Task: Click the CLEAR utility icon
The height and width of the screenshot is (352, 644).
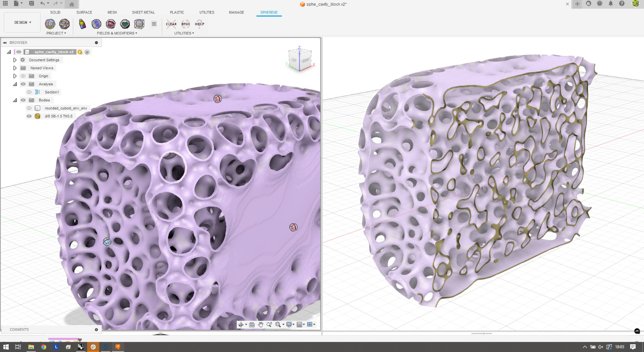Action: click(x=171, y=24)
